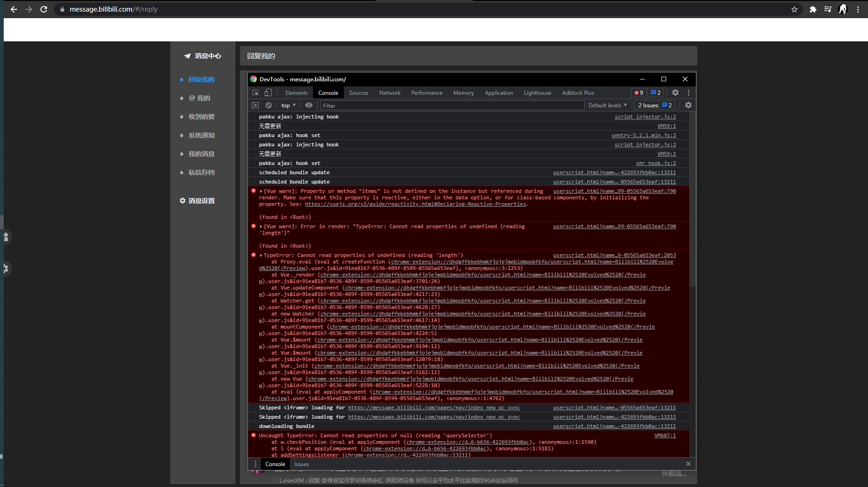Open the vuejs.org reactivity guide link
Image resolution: width=868 pixels, height=487 pixels.
point(415,204)
